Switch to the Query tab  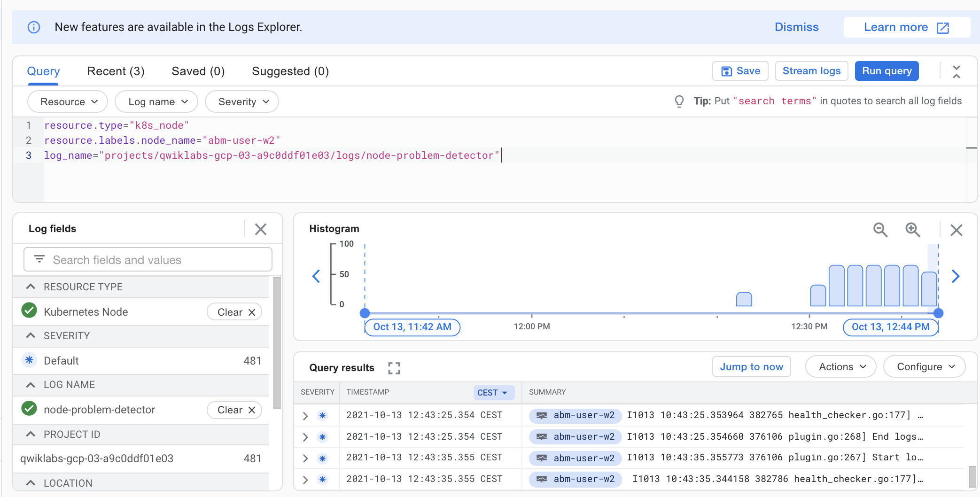43,71
